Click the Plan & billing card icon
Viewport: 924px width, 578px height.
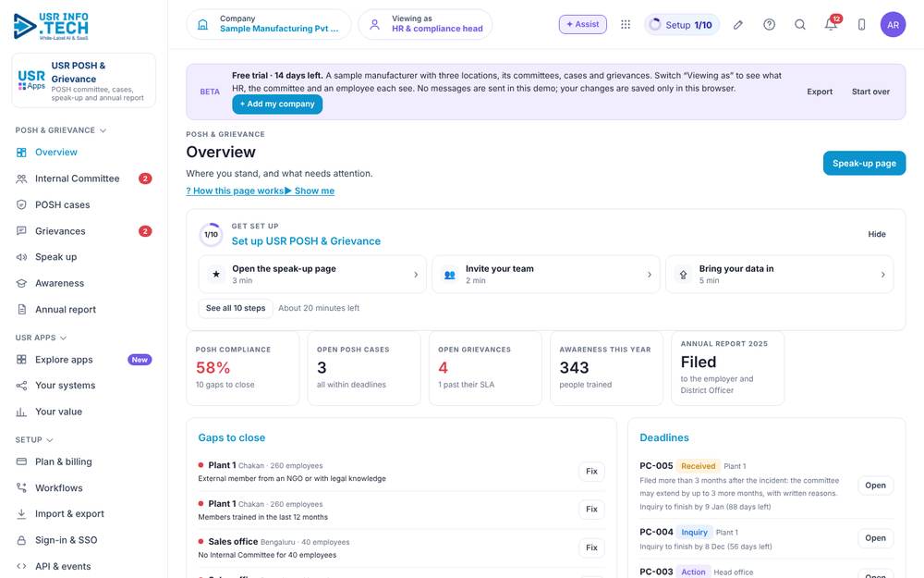[21, 461]
